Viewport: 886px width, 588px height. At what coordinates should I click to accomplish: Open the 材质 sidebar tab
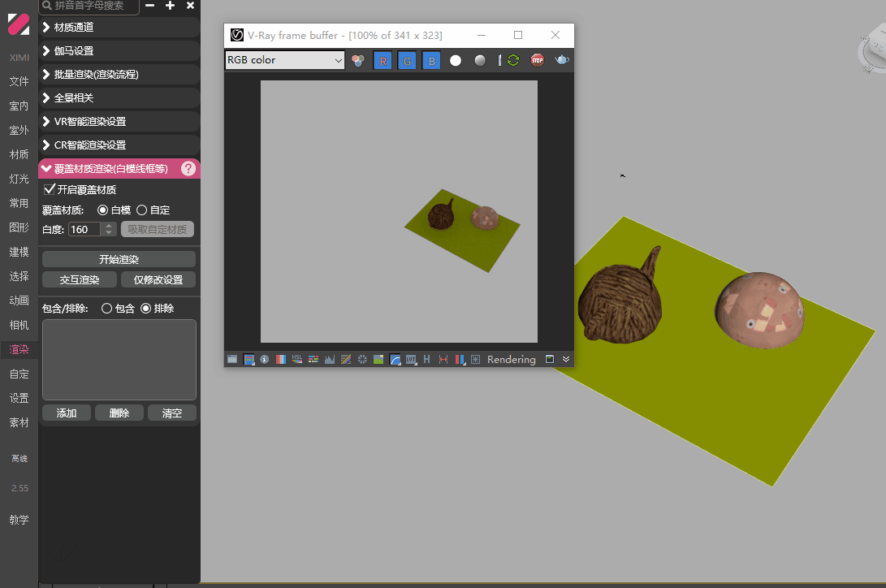click(x=19, y=154)
